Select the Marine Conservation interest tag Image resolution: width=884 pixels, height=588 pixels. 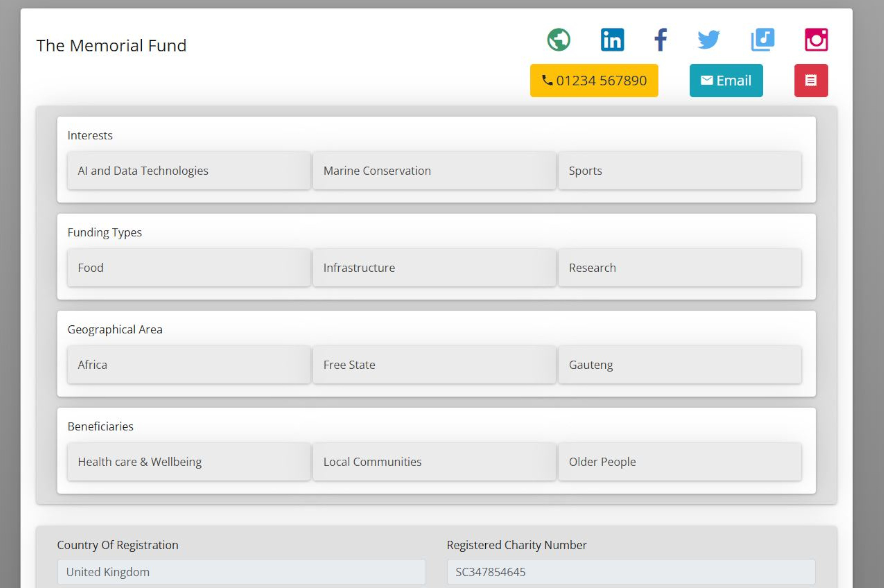[x=434, y=171]
